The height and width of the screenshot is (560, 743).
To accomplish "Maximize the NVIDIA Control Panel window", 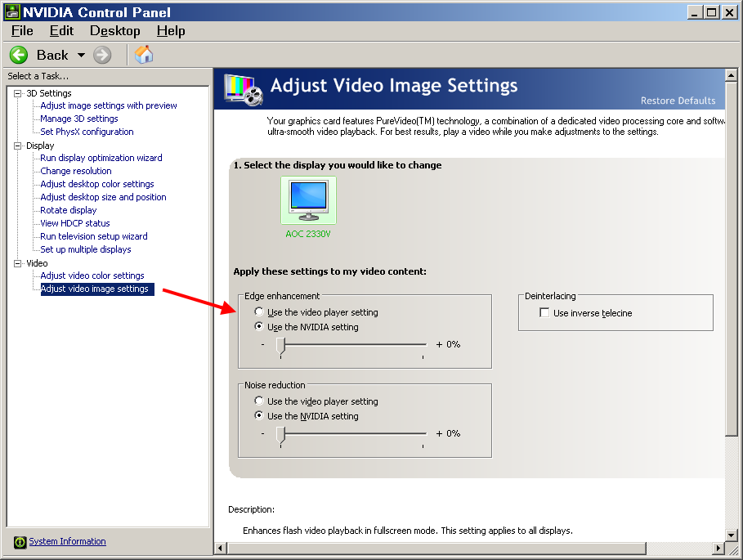I will point(712,12).
